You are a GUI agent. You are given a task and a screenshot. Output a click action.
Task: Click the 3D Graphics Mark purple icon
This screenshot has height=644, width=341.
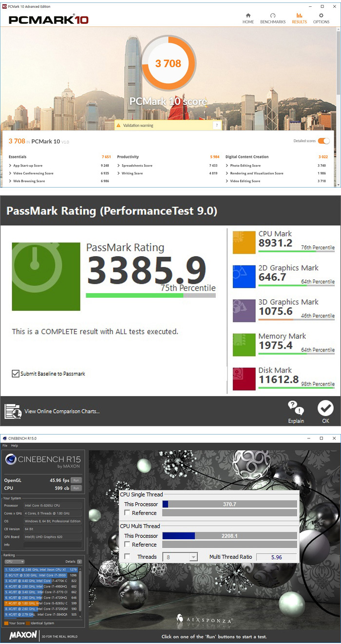tap(244, 310)
